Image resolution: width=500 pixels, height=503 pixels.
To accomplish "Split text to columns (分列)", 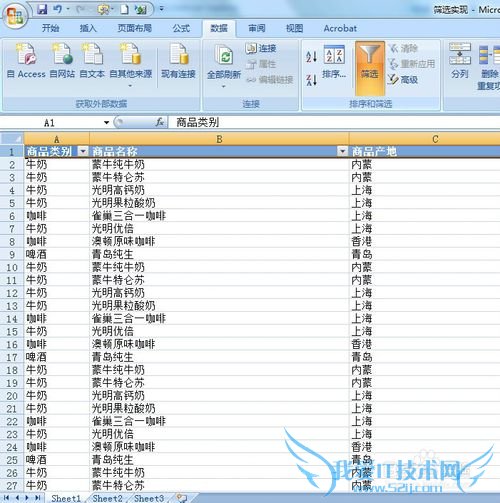I will (x=460, y=61).
